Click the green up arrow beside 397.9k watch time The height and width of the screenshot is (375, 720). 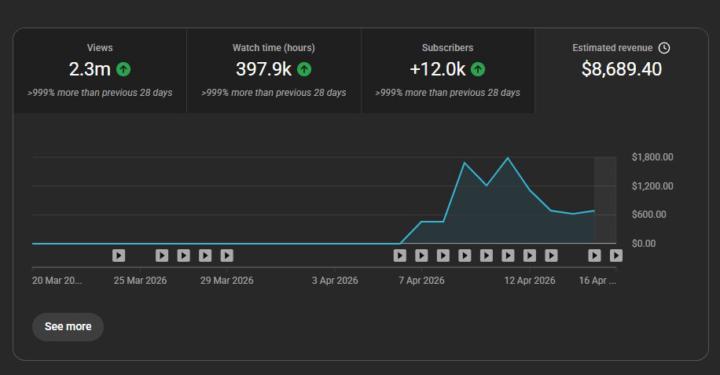pyautogui.click(x=304, y=69)
